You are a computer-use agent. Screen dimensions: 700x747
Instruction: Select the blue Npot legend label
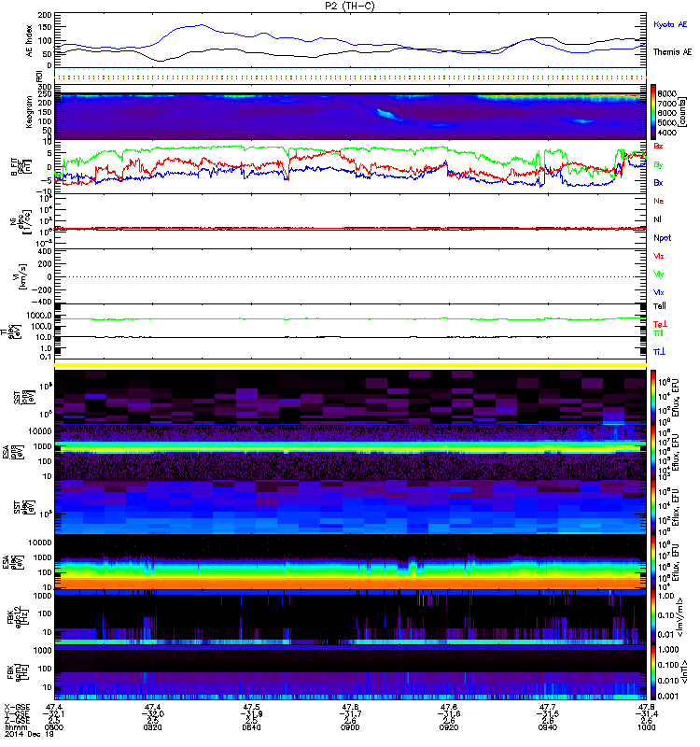click(662, 238)
